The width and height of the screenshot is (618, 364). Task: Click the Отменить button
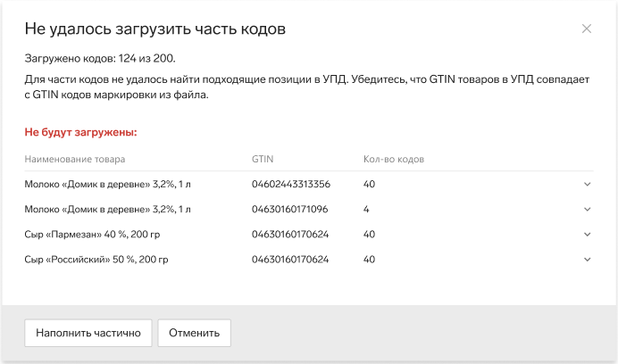click(x=195, y=333)
